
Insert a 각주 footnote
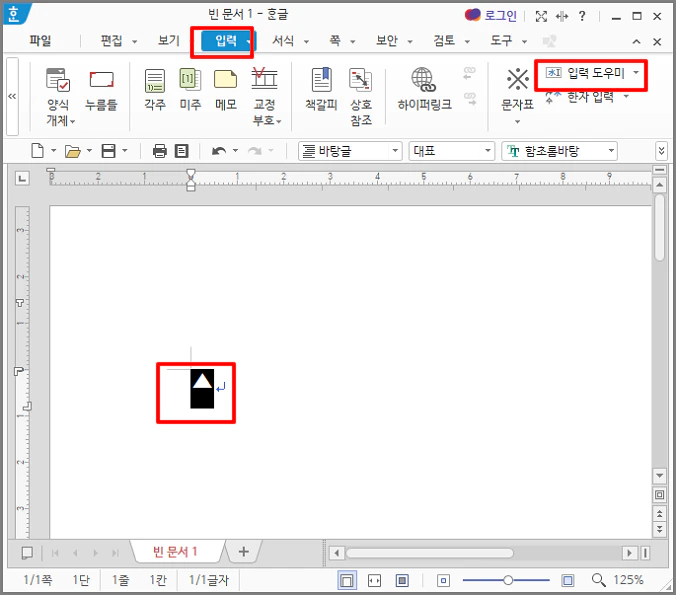155,89
